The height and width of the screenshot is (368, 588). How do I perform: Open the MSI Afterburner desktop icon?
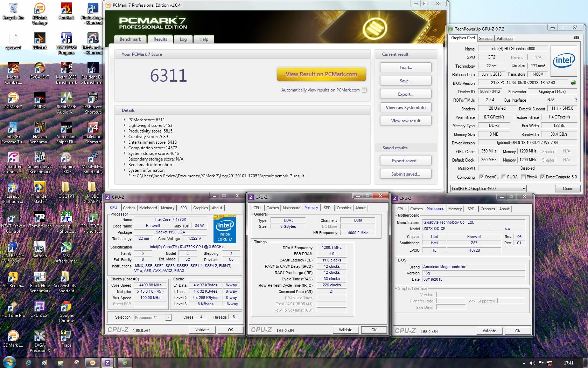[x=66, y=252]
